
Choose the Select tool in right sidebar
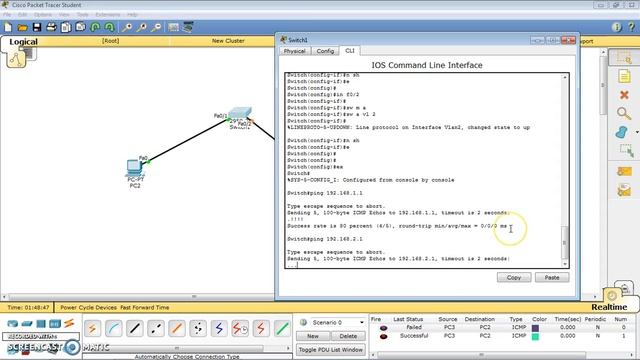624,58
